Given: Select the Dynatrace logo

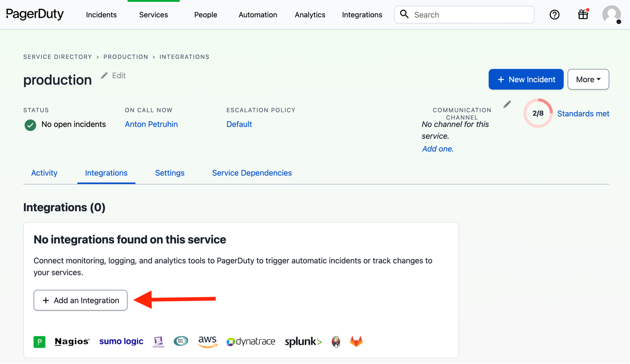Looking at the screenshot, I should point(251,341).
